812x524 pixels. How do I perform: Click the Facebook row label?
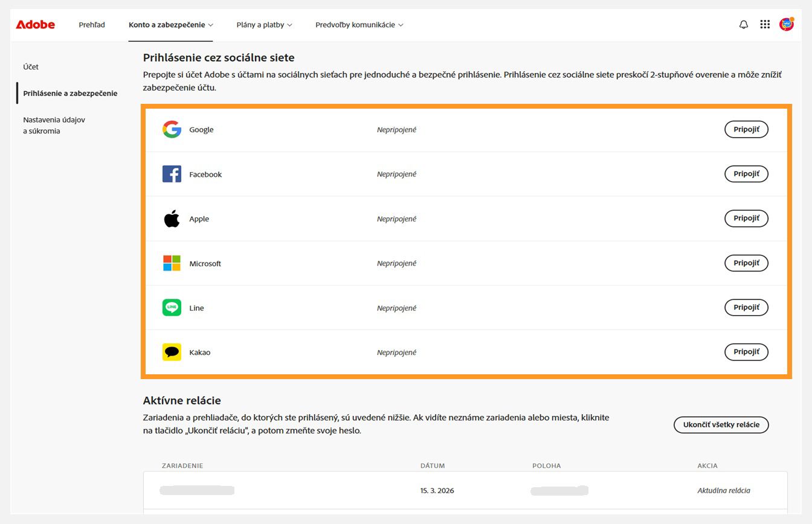point(205,174)
